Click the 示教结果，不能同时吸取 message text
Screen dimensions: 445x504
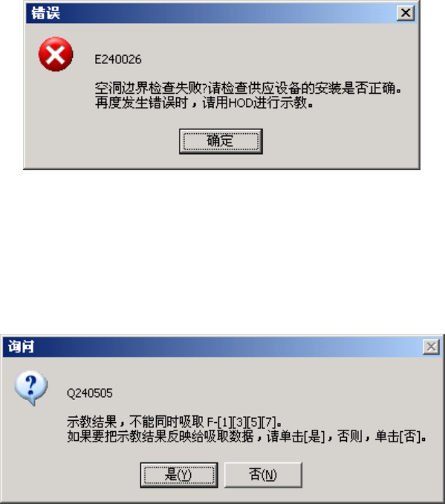click(x=135, y=421)
